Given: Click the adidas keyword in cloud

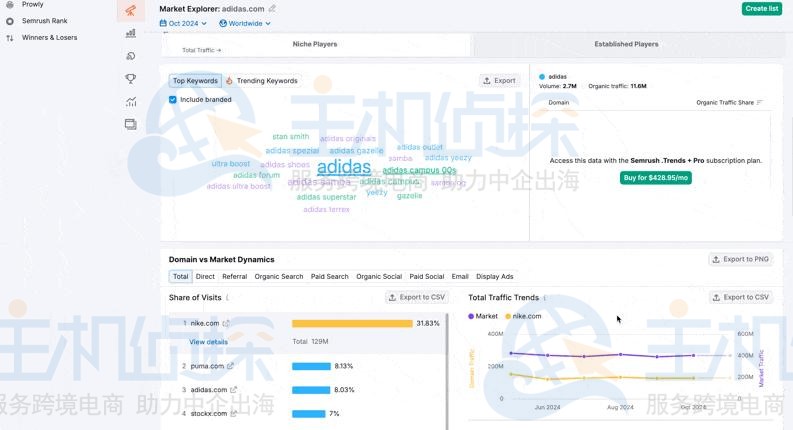Looking at the screenshot, I should coord(344,167).
